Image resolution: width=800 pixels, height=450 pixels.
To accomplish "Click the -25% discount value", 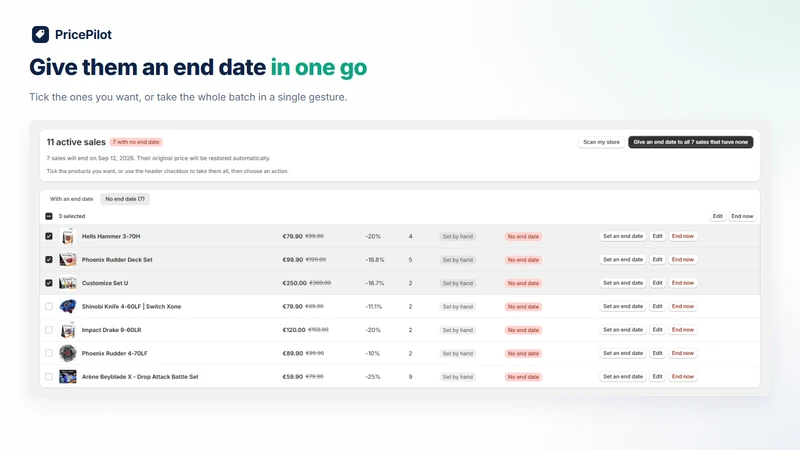I will (x=373, y=377).
